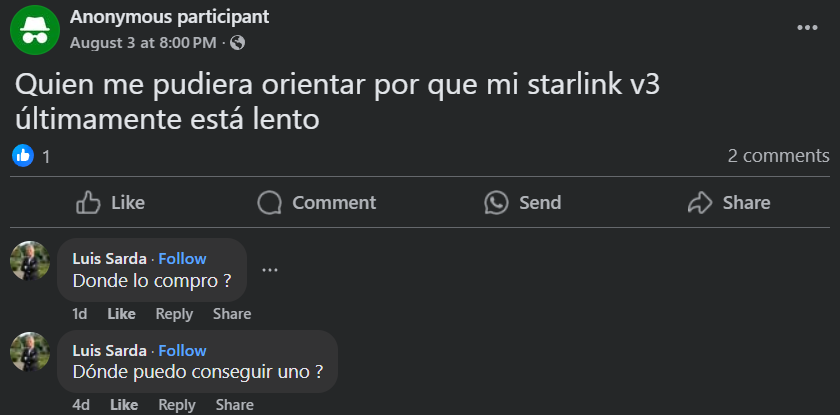Click the Anonymous participant avatar icon

tap(34, 30)
